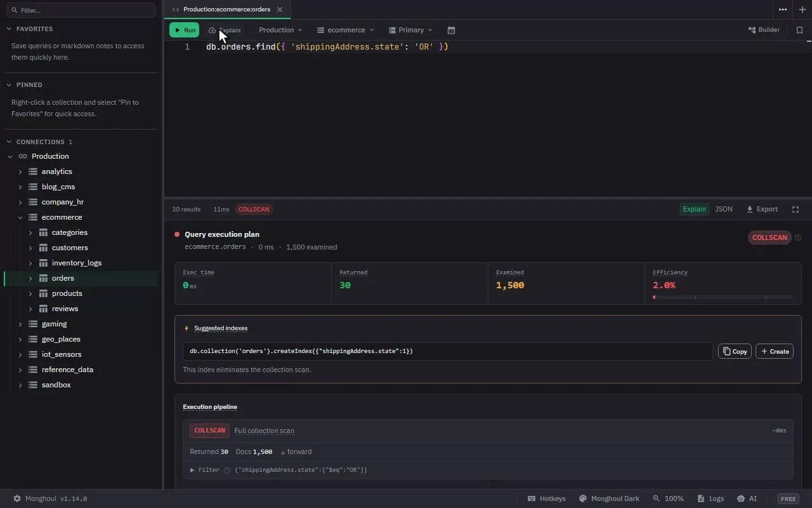Click the gaming database icon
Screen dimensions: 812x508
point(33,324)
